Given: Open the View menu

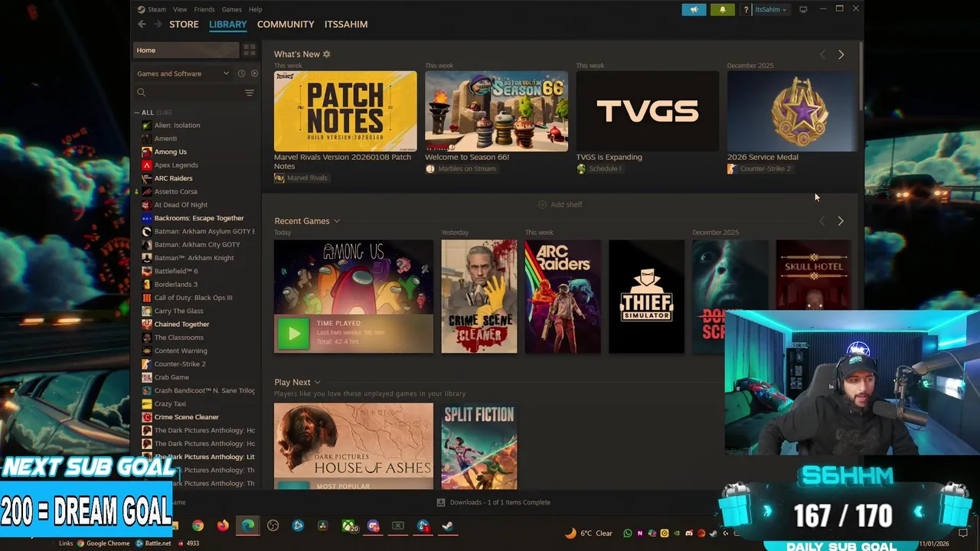Looking at the screenshot, I should click(x=180, y=10).
